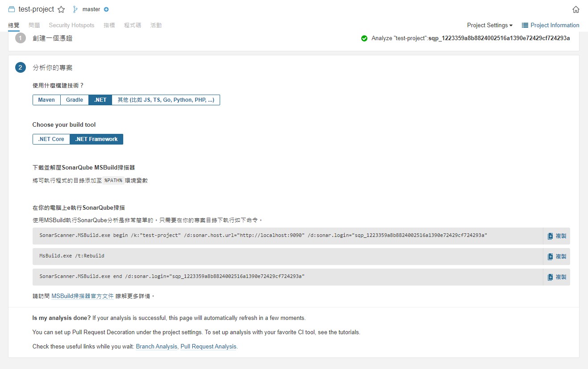The width and height of the screenshot is (588, 369).
Task: Click the Project Information list icon
Action: (525, 25)
